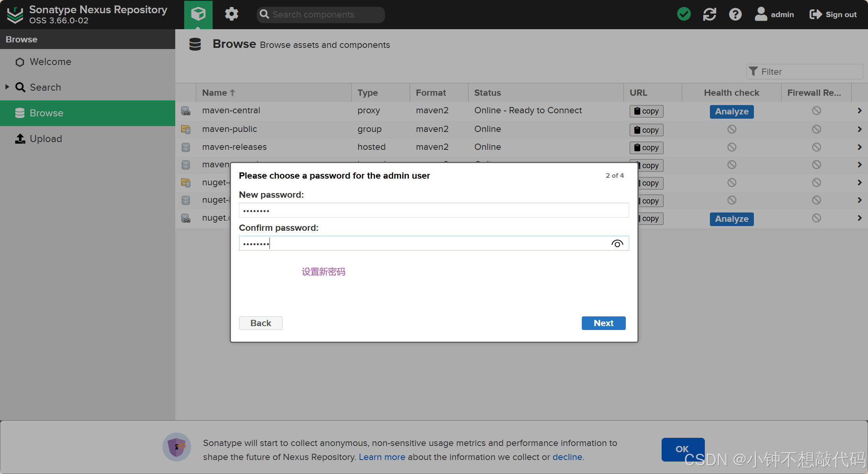This screenshot has height=474, width=868.
Task: Sign out of Nexus Repository
Action: point(833,14)
